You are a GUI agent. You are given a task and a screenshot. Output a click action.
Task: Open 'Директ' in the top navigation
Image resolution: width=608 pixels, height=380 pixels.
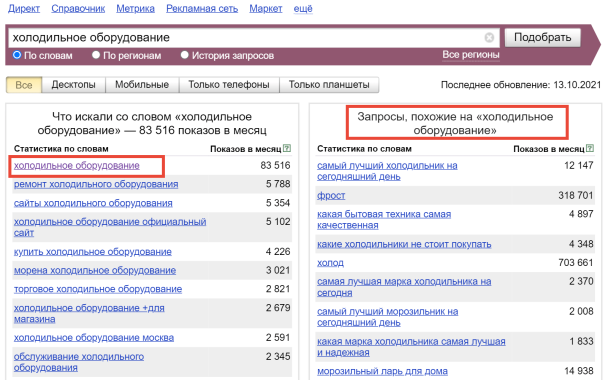pyautogui.click(x=24, y=9)
